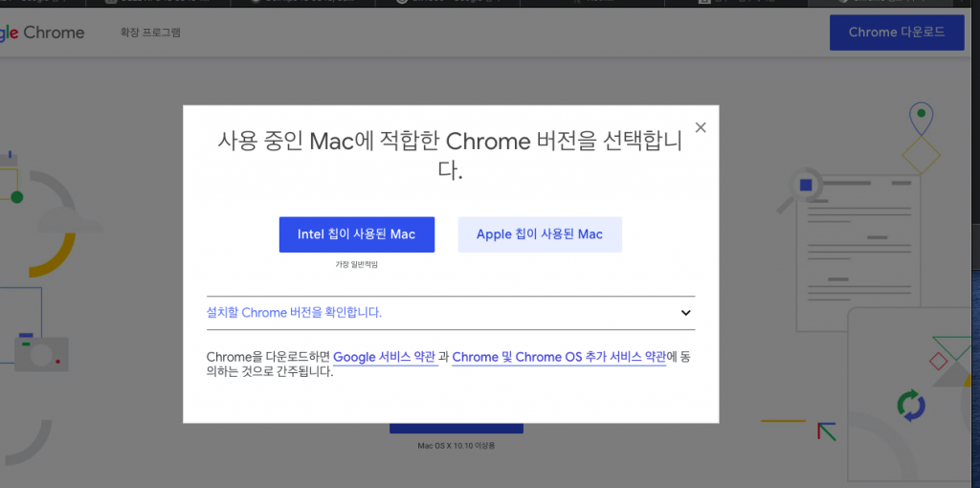Click the Chrome 다운로드 header button
The width and height of the screenshot is (980, 488).
pyautogui.click(x=897, y=33)
